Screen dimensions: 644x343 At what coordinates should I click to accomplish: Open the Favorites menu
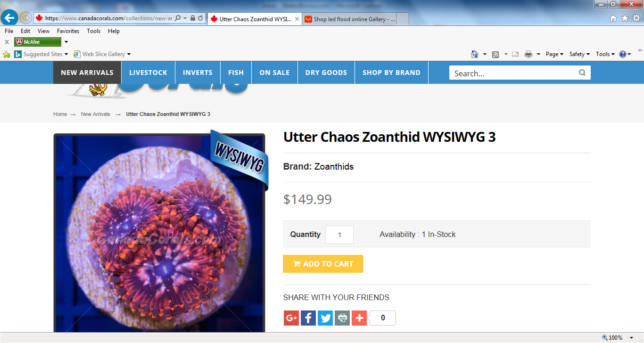pos(68,31)
